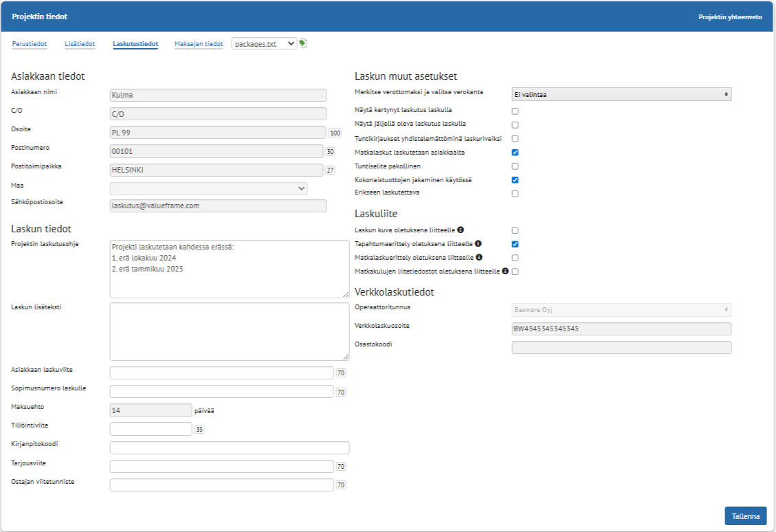Click the C/O input field
The width and height of the screenshot is (776, 532).
219,114
